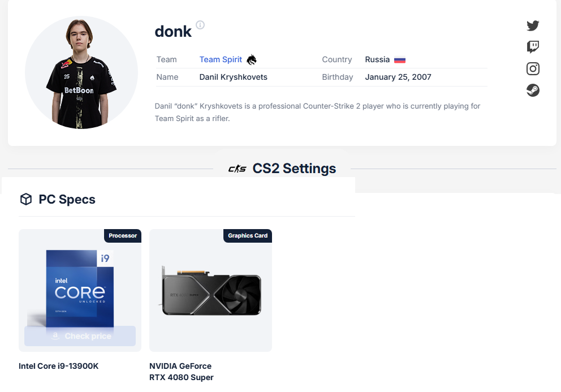561x392 pixels.
Task: Open the Intel Core i9-13900K product title
Action: pyautogui.click(x=59, y=366)
